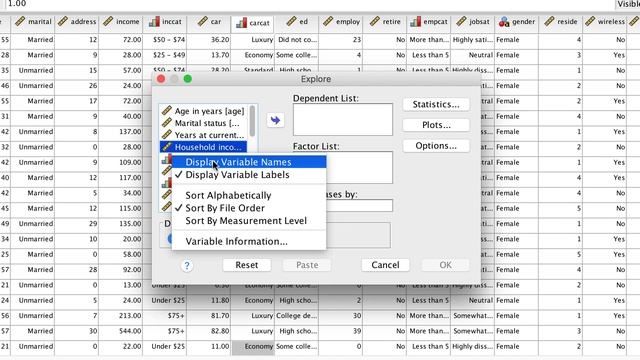The image size is (640, 360).
Task: Select the reside column header
Action: tap(561, 22)
